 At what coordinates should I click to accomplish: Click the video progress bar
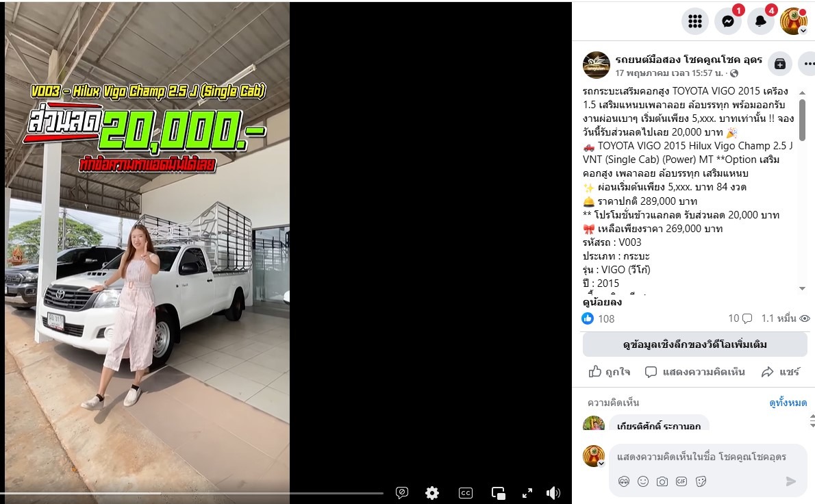point(192,493)
